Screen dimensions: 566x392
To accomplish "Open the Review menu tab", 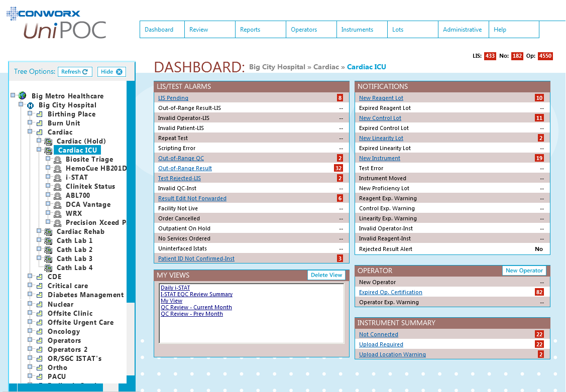I will [210, 30].
